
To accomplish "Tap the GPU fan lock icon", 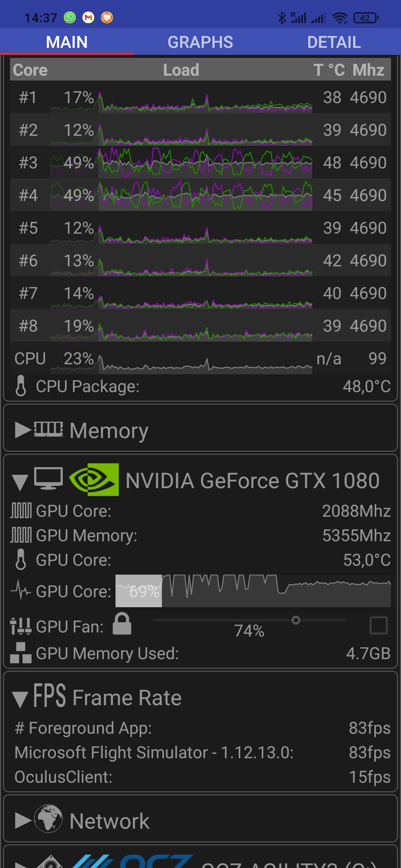I will point(122,624).
